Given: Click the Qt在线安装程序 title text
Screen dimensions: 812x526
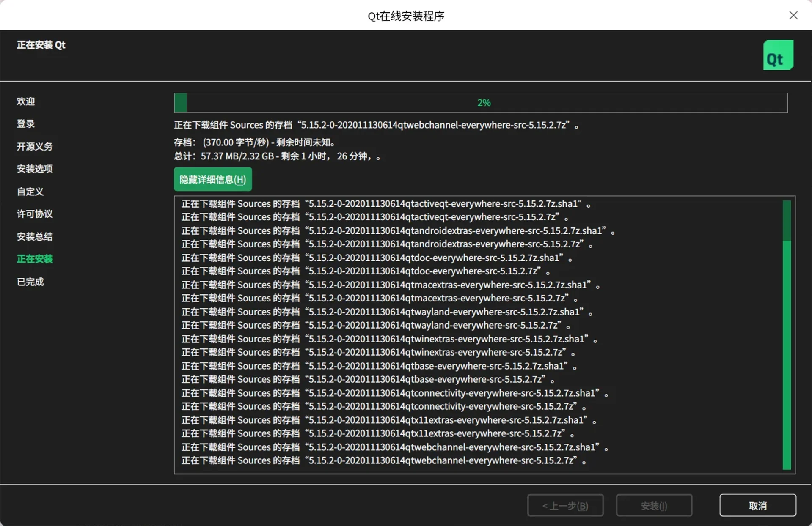Looking at the screenshot, I should 406,16.
